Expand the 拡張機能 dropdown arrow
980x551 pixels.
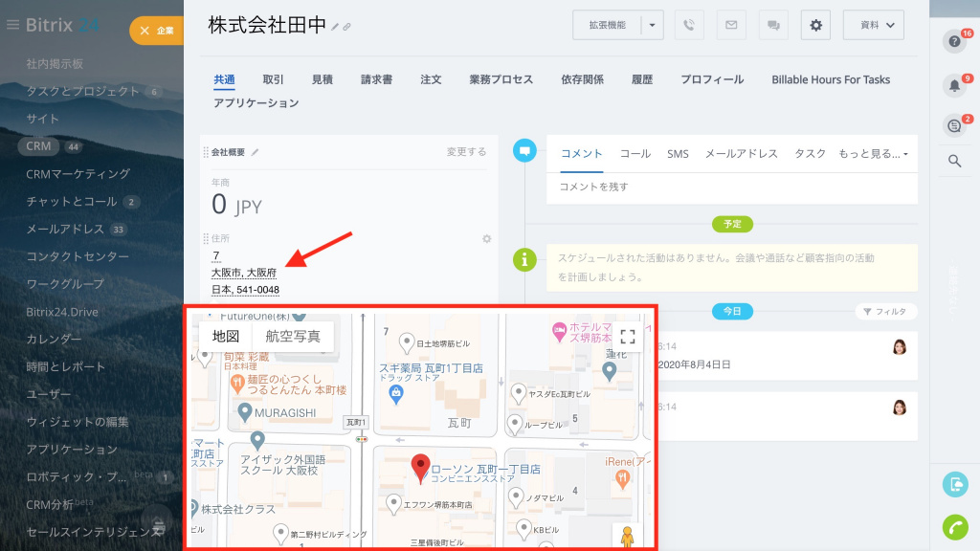(652, 25)
